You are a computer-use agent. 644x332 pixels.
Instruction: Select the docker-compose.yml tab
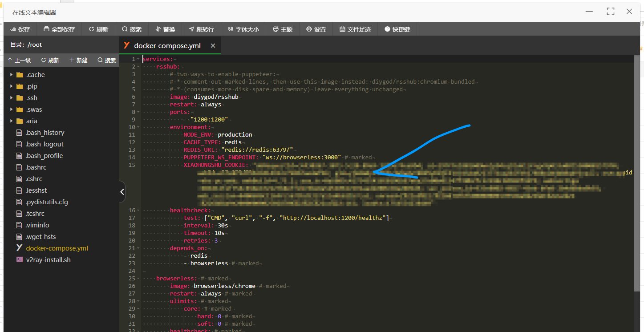tap(167, 45)
